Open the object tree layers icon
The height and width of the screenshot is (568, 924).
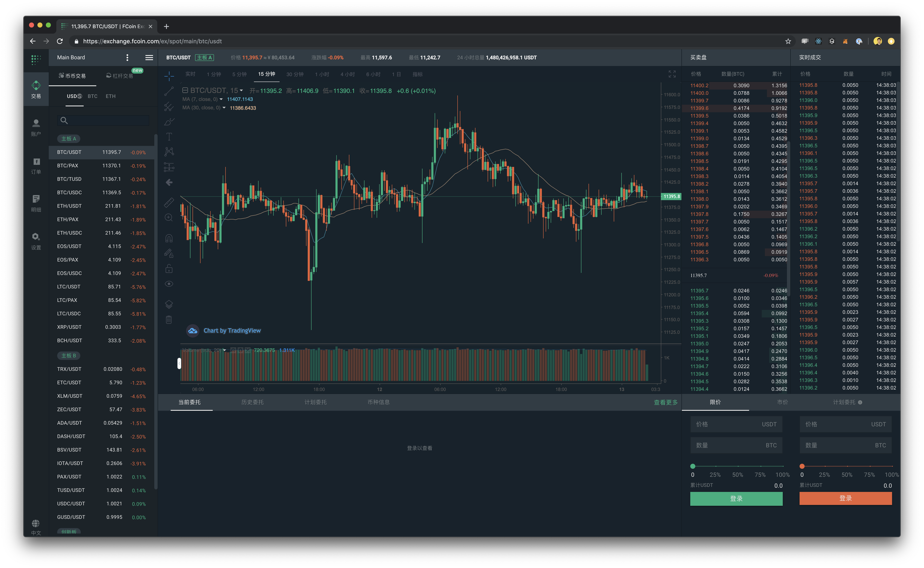pyautogui.click(x=169, y=304)
